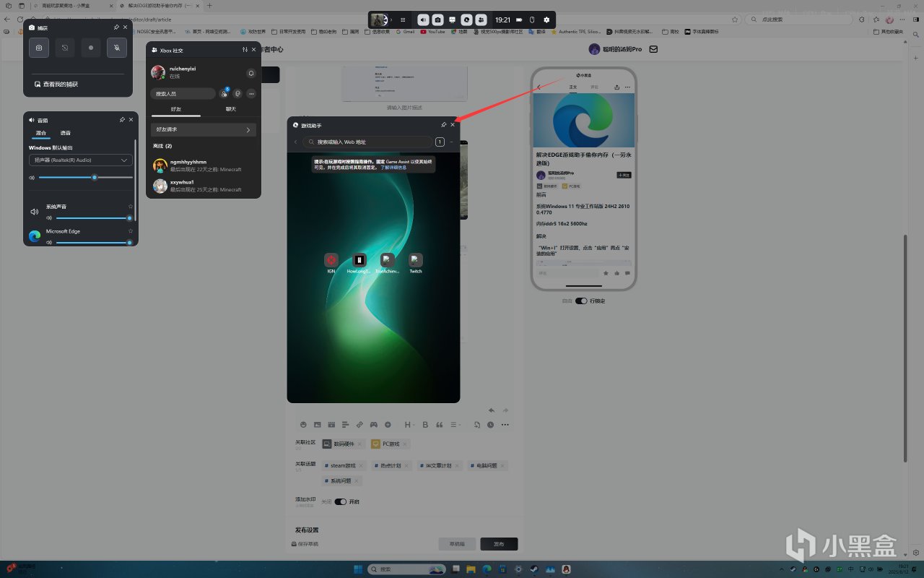Open the list style dropdown in the editor
Image resolution: width=924 pixels, height=578 pixels.
click(x=456, y=425)
